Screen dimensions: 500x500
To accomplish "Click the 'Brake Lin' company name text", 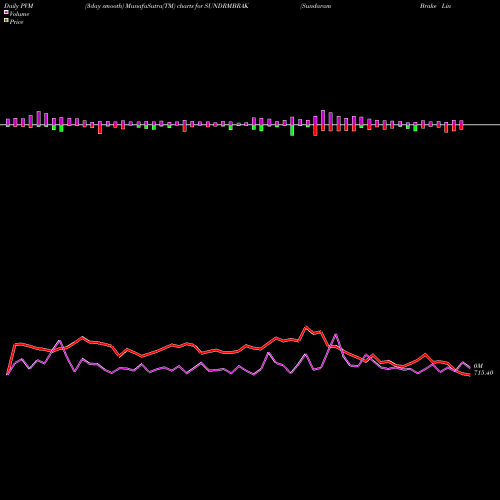I will [435, 6].
